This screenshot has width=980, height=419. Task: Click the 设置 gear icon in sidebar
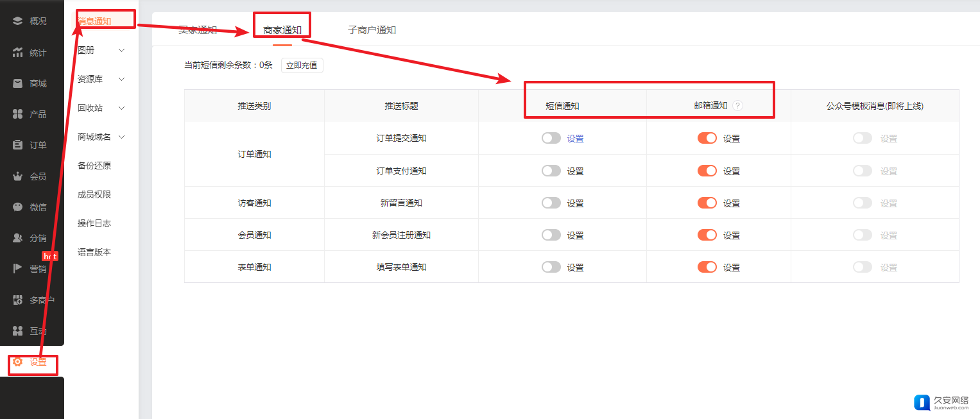tap(18, 362)
